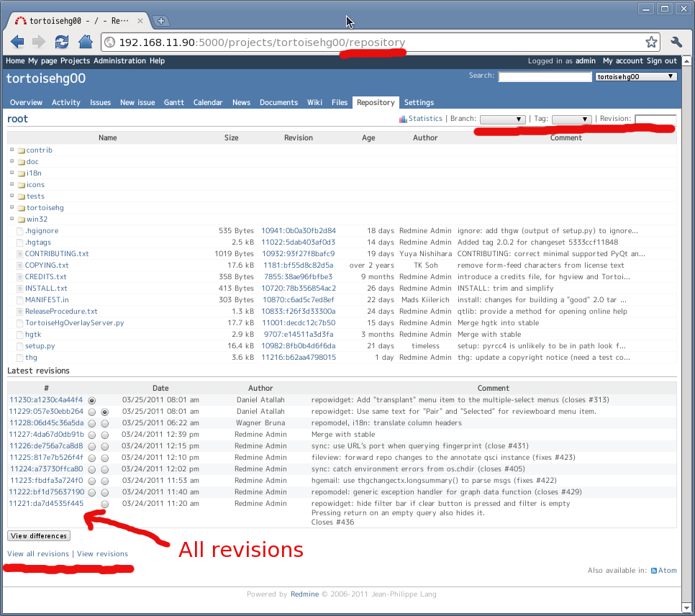The image size is (695, 616).
Task: Open the View revisions link
Action: 102,554
